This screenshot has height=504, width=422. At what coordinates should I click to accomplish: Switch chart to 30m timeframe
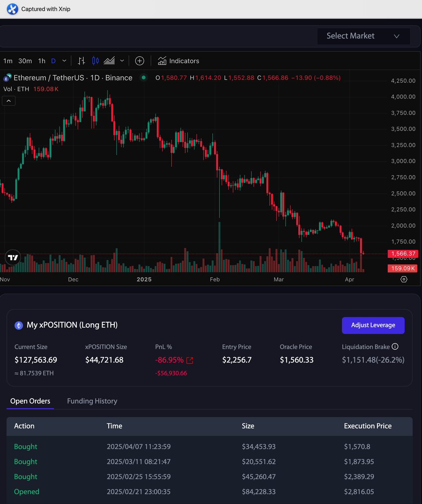pos(25,61)
